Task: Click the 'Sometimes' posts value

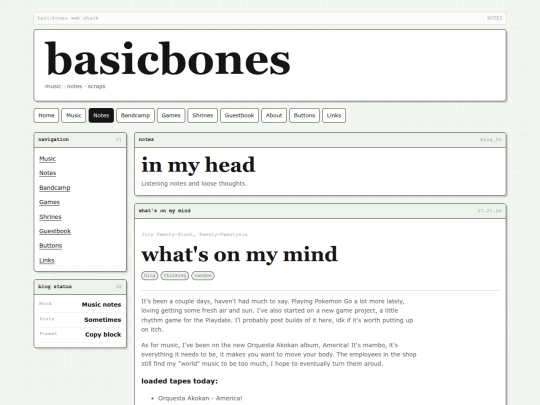Action: (x=103, y=320)
